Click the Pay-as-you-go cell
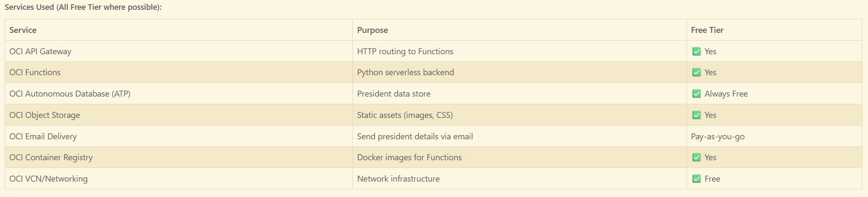The width and height of the screenshot is (868, 197). coord(718,136)
